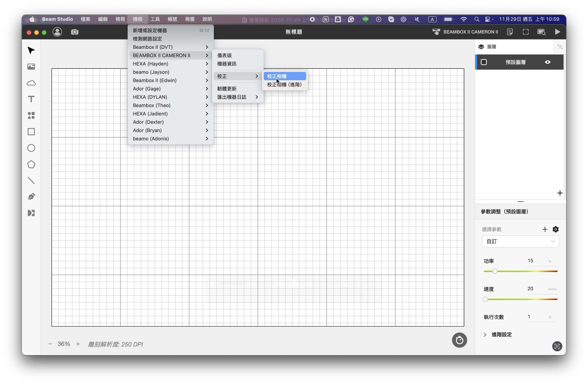Viewport: 588px width, 384px height.
Task: Click the 速度 speed slider
Action: coord(520,299)
